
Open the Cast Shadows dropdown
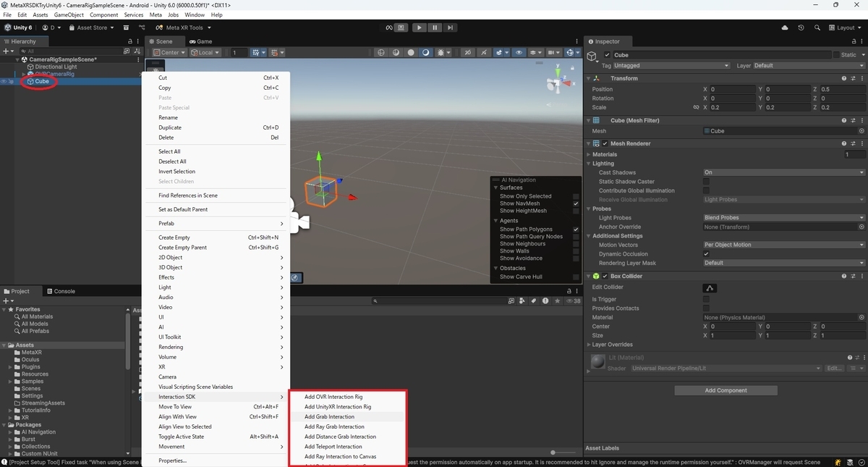click(x=784, y=172)
